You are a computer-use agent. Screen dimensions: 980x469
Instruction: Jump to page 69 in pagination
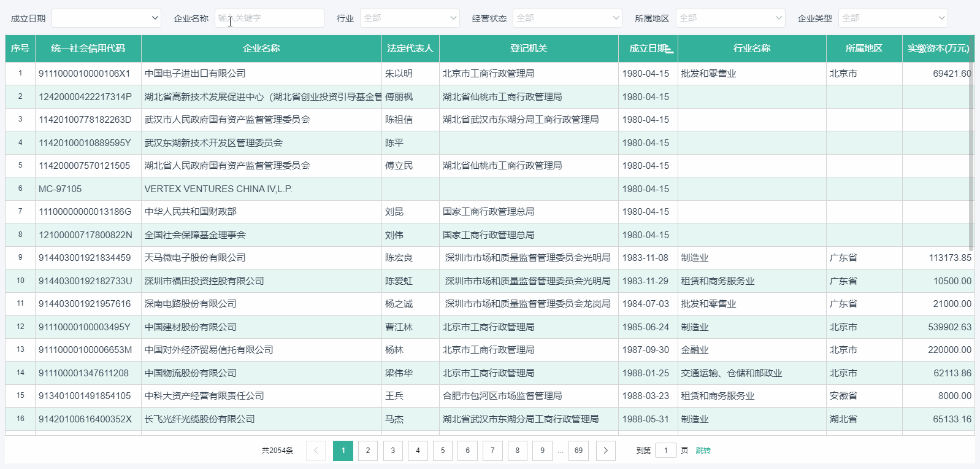(x=578, y=451)
